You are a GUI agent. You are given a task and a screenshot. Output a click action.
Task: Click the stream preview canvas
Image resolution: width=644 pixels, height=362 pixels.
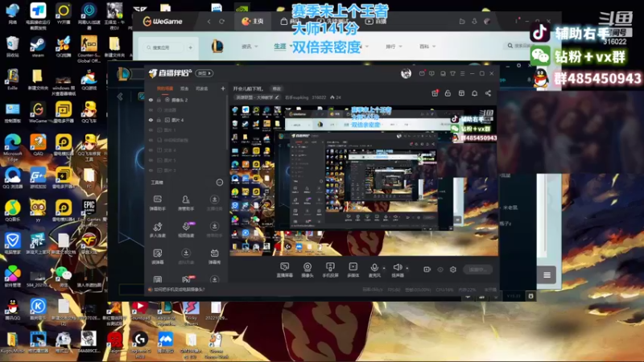pyautogui.click(x=364, y=180)
